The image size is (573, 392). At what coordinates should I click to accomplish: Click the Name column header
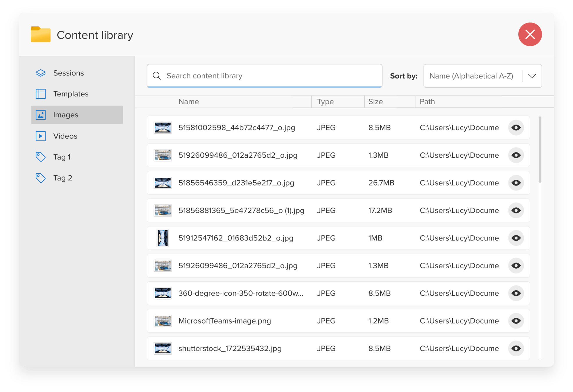(188, 102)
